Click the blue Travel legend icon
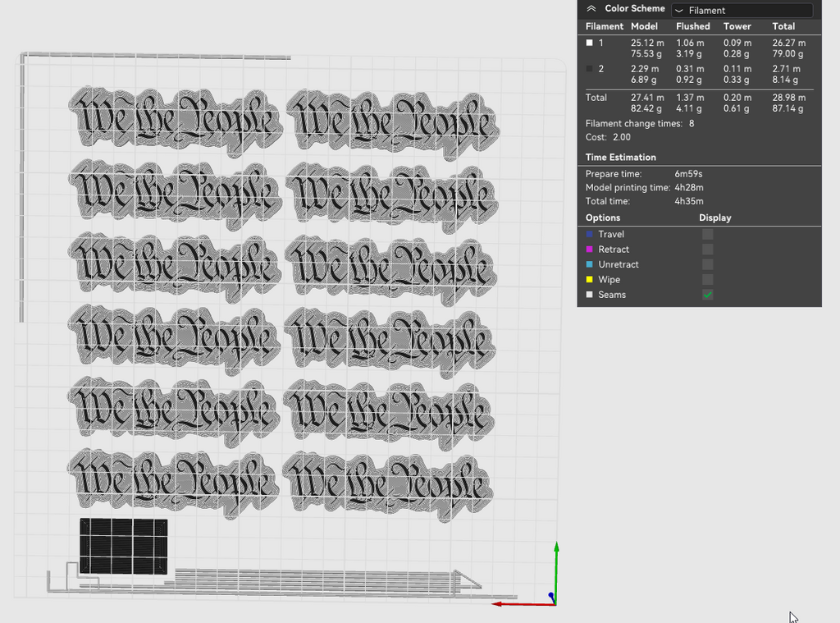Screen dimensions: 840x623 (589, 234)
